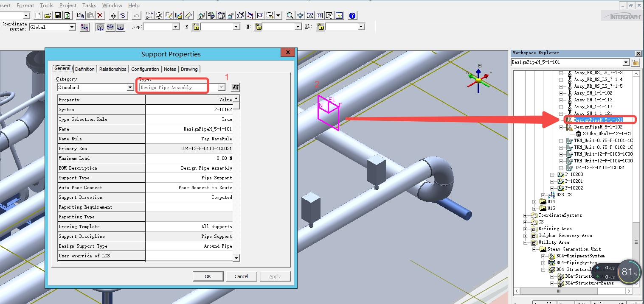Click the Copy toolbar icon
Image resolution: width=644 pixels, height=304 pixels.
click(80, 16)
